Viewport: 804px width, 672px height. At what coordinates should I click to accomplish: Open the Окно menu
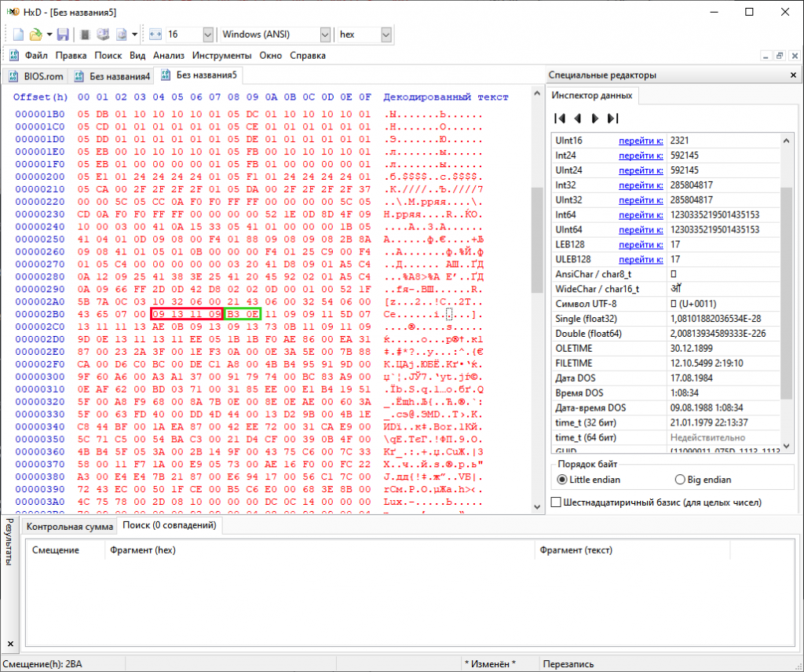point(270,56)
